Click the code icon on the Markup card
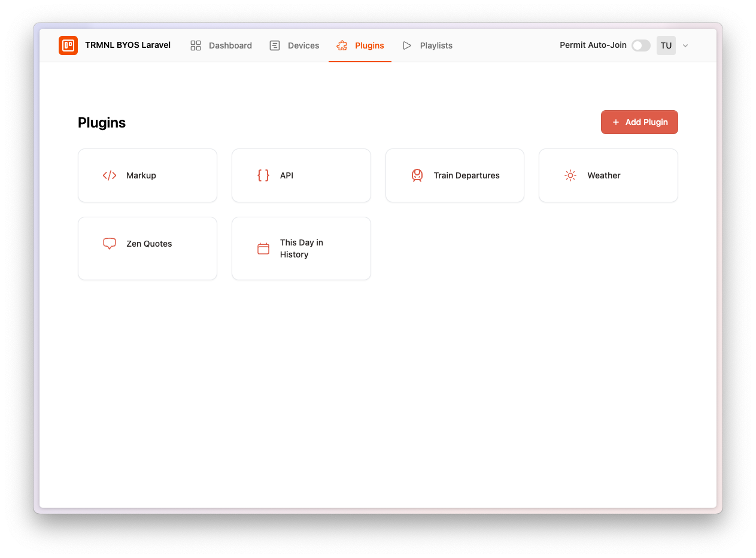 pyautogui.click(x=110, y=175)
